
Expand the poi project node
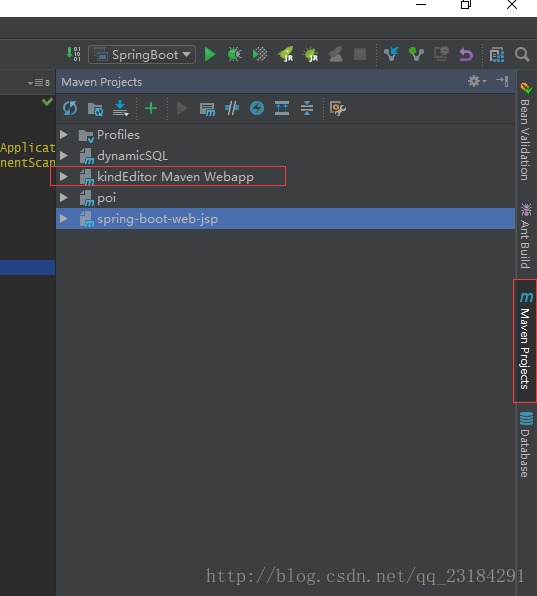(64, 197)
